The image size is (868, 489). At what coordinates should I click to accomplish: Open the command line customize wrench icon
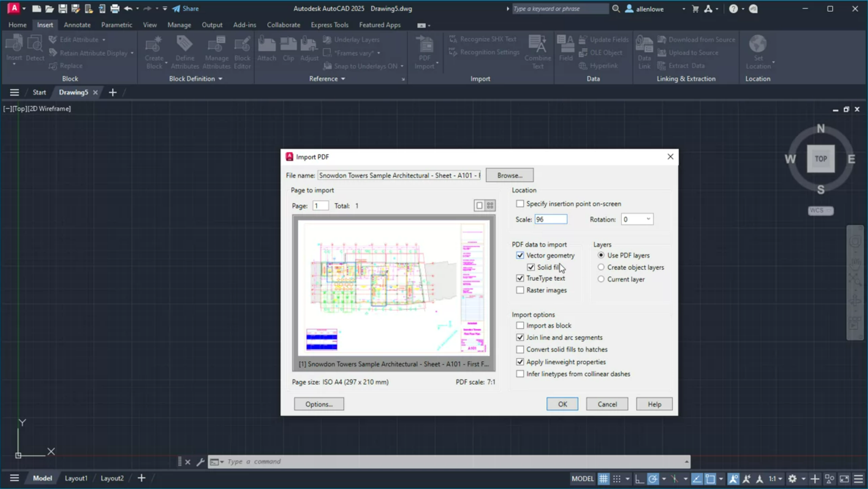(x=200, y=462)
